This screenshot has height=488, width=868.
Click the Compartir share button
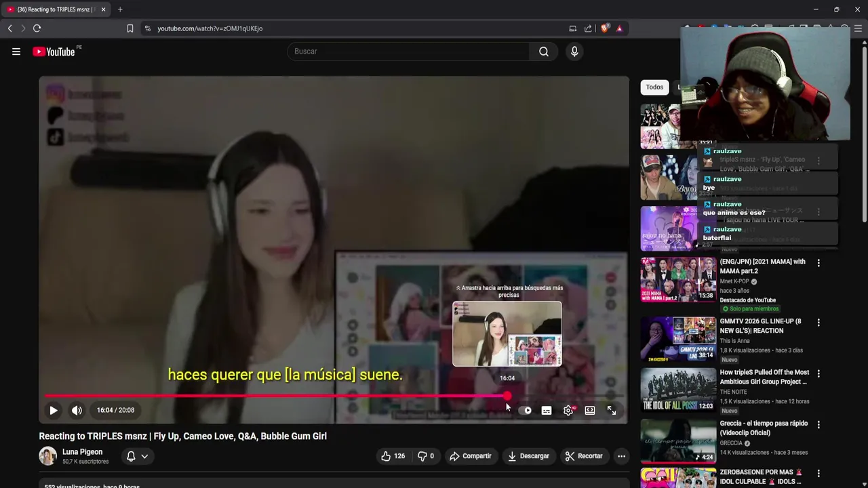471,456
